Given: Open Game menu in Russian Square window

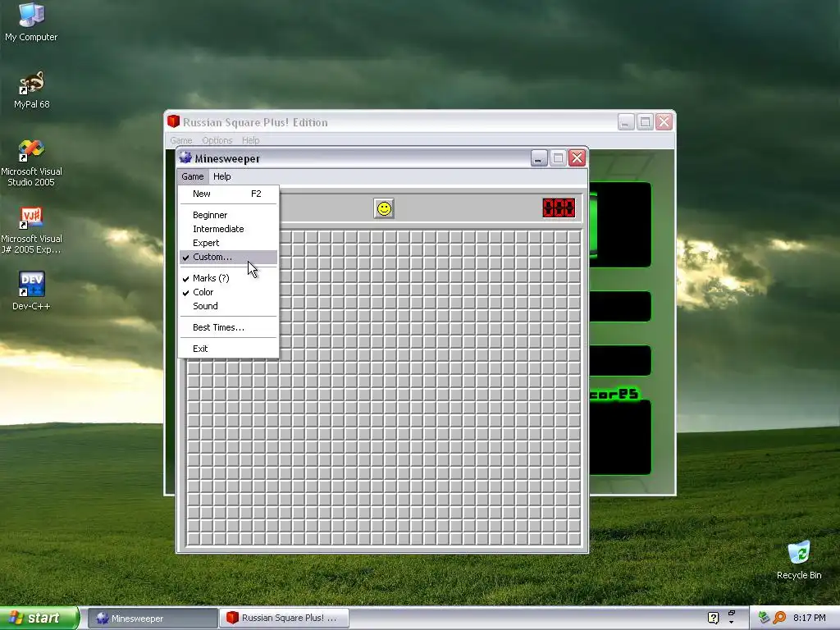Looking at the screenshot, I should (x=181, y=140).
